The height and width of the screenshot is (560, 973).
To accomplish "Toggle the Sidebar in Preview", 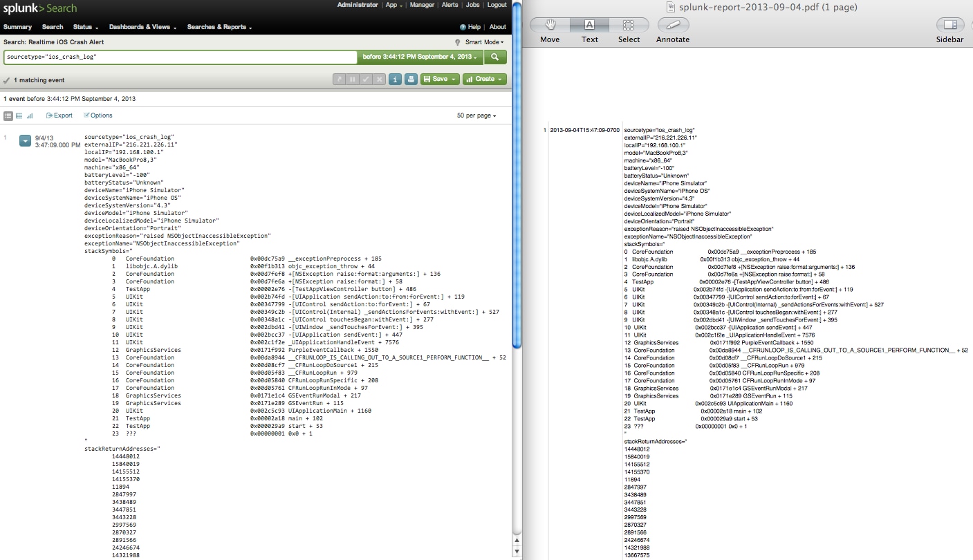I will tap(950, 25).
